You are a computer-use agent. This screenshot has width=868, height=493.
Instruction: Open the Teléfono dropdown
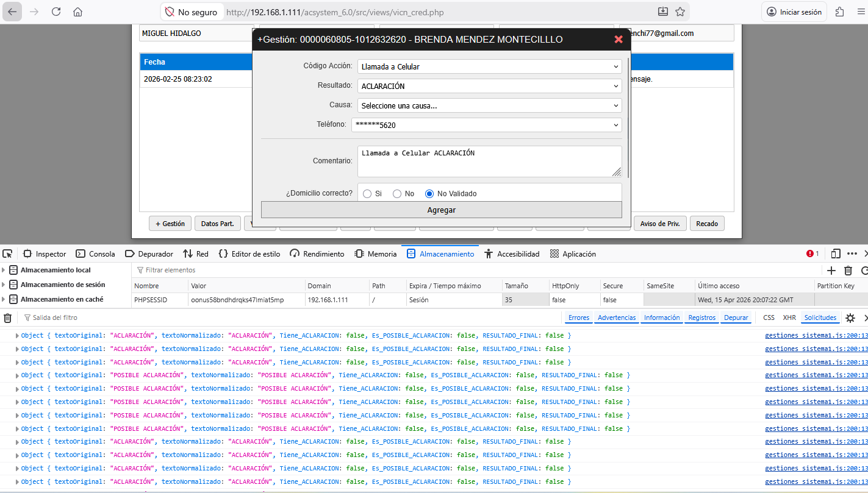[x=487, y=125]
